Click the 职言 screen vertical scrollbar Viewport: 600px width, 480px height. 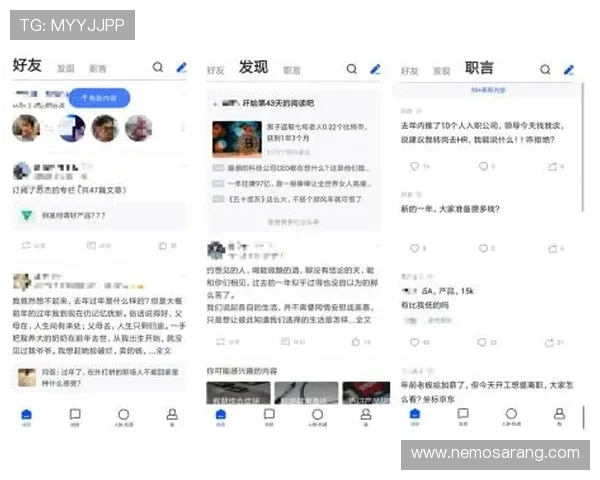point(582,146)
